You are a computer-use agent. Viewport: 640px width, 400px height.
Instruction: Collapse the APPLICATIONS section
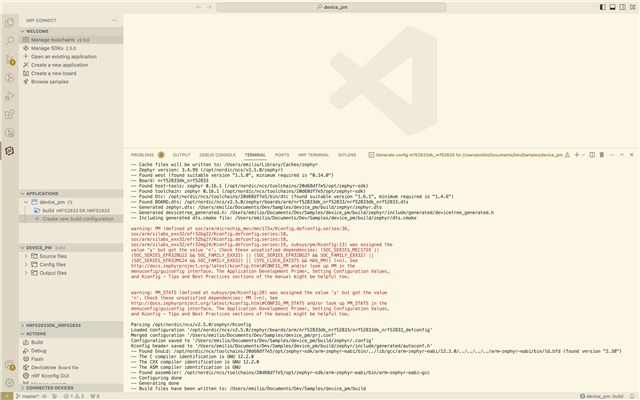pyautogui.click(x=71, y=193)
